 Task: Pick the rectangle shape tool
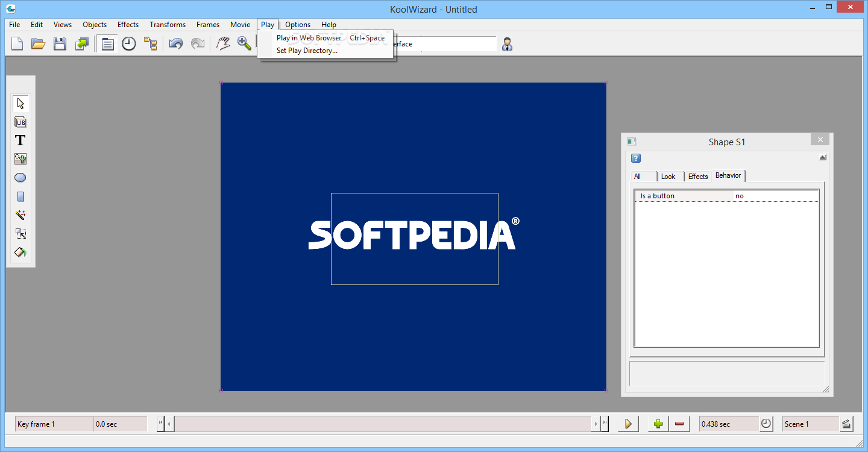(x=20, y=196)
